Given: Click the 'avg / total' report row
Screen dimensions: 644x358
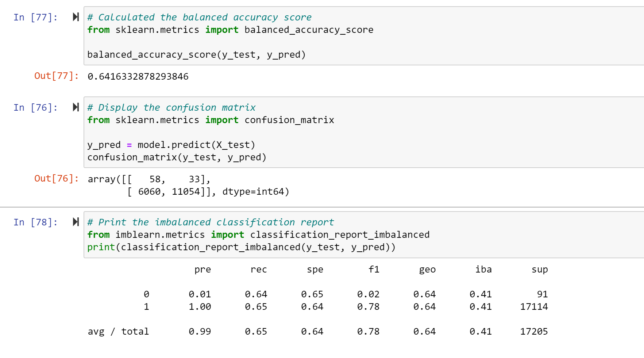Looking at the screenshot, I should click(318, 332).
